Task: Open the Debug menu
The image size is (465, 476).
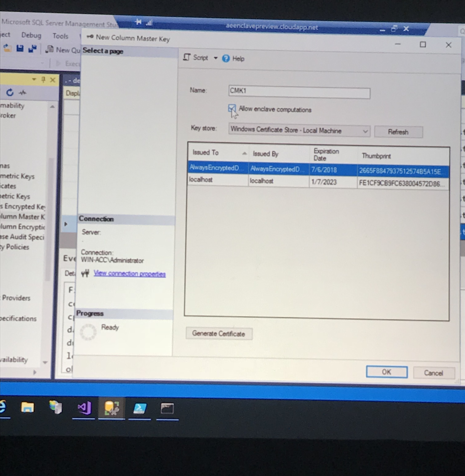Action: [31, 35]
